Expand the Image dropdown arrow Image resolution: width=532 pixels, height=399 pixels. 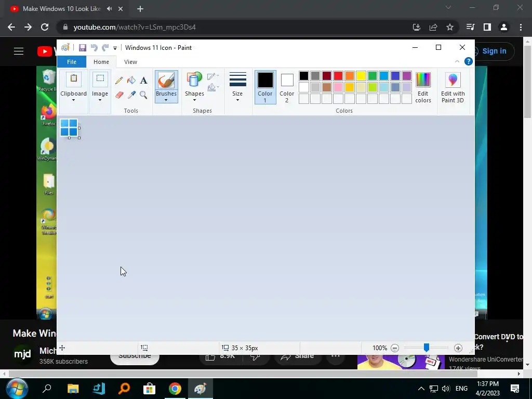pos(100,100)
